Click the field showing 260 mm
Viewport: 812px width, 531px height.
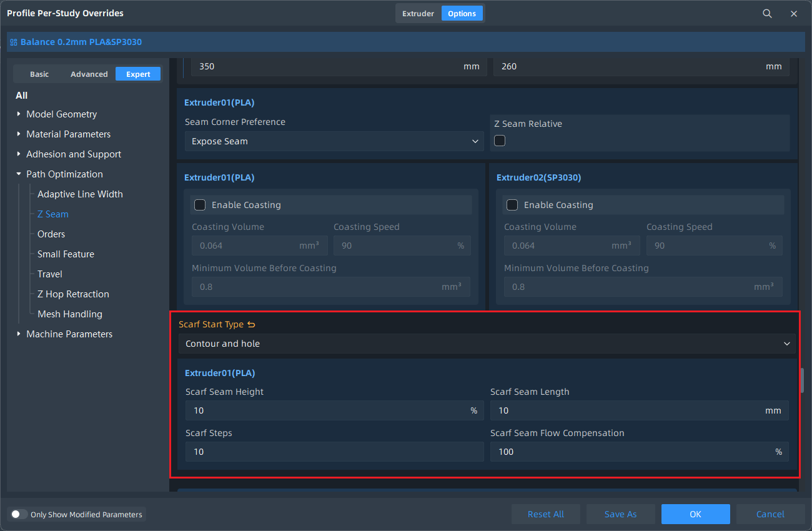point(641,66)
